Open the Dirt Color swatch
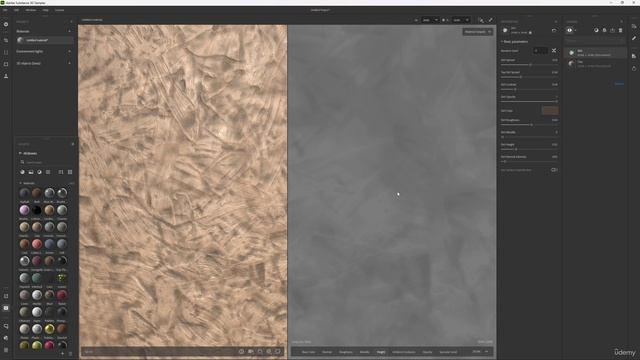This screenshot has height=360, width=640. pyautogui.click(x=550, y=110)
